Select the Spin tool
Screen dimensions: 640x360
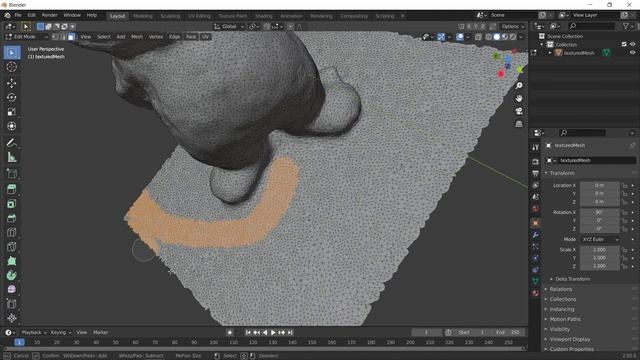11,275
